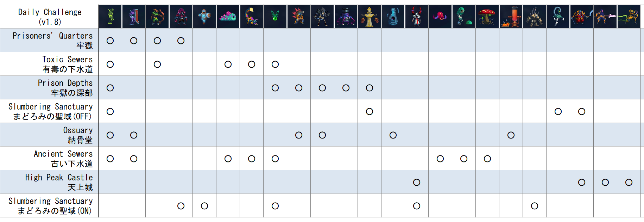Screen dimensions: 644x222
Task: Click the green zombie enemy icon
Action: pyautogui.click(x=110, y=17)
